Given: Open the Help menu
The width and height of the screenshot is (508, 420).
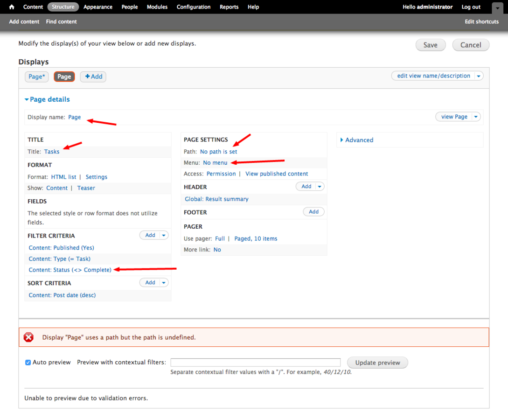Looking at the screenshot, I should point(253,7).
